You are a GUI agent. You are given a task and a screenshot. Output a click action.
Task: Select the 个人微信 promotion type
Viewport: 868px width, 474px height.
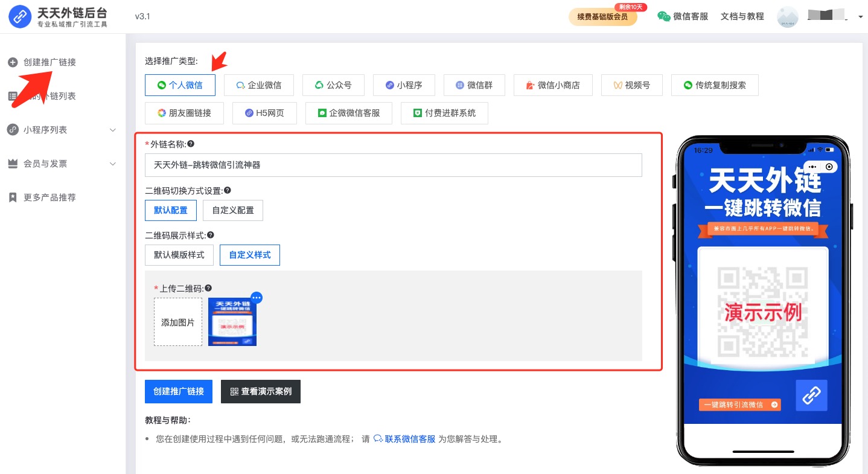180,85
